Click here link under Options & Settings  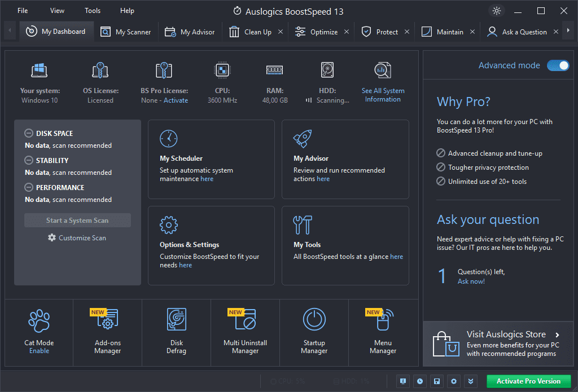tap(185, 265)
